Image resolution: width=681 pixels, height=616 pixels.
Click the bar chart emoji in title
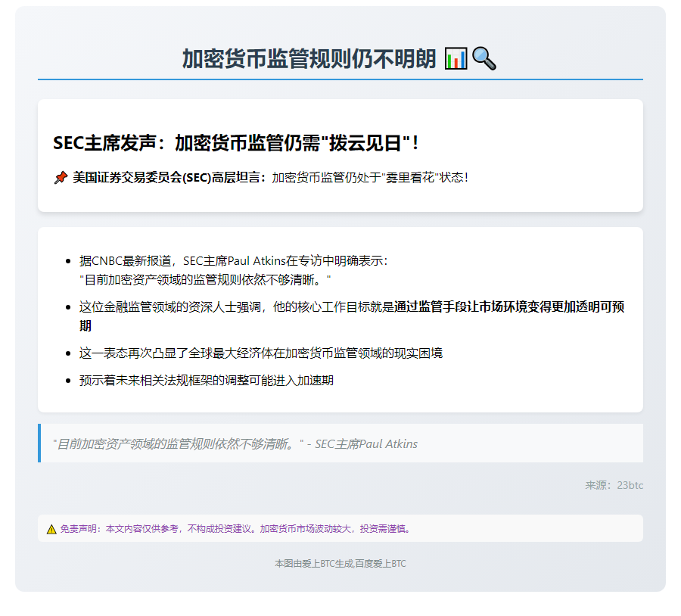tap(456, 58)
